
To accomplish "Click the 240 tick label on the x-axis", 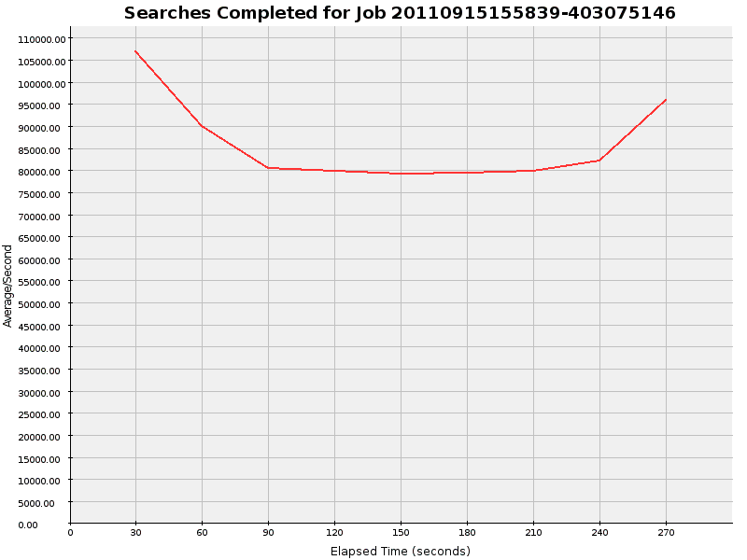I will point(599,532).
